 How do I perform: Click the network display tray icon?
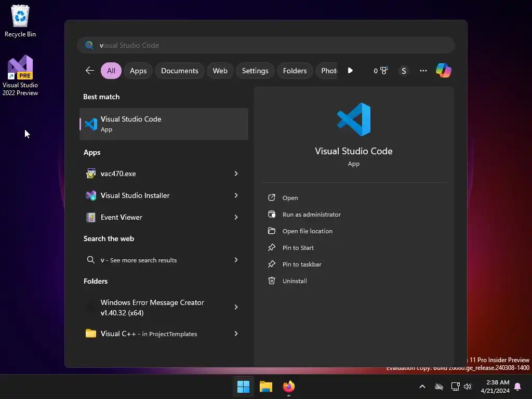(x=455, y=387)
